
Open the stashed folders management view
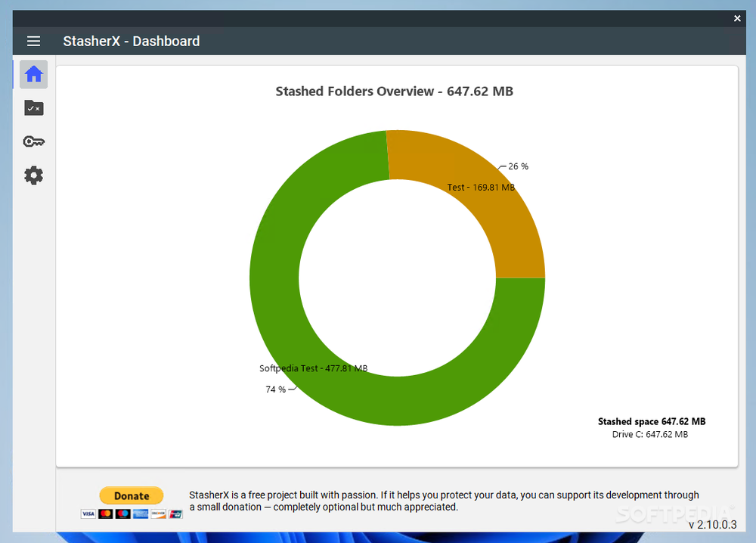pos(33,108)
